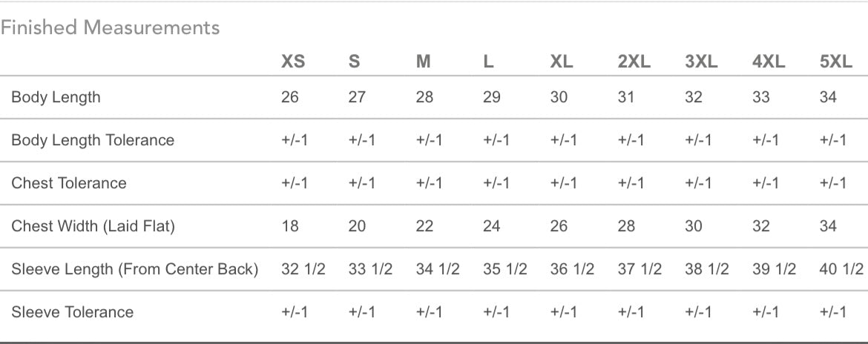Click the Finished Measurements heading
868x344 pixels.
(110, 27)
